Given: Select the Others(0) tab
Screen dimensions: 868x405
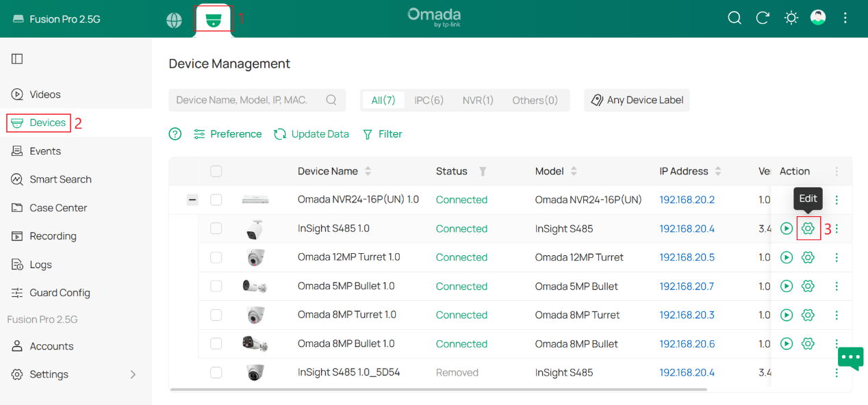Looking at the screenshot, I should click(535, 100).
